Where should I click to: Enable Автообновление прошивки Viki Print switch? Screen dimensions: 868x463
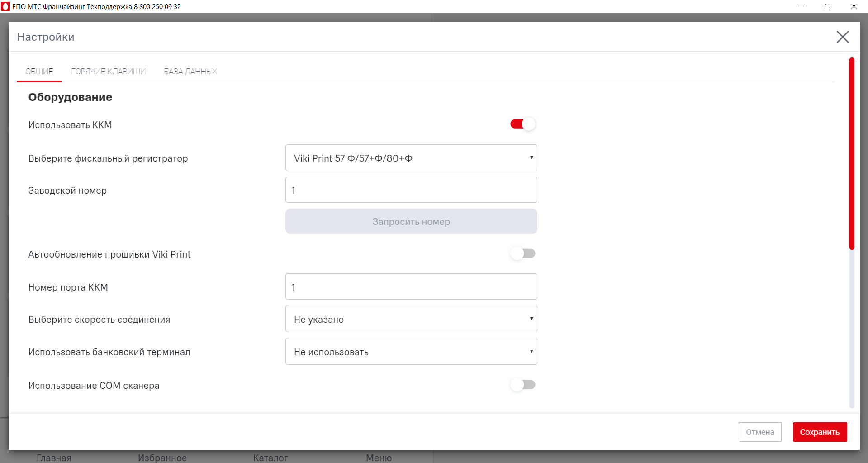tap(523, 253)
